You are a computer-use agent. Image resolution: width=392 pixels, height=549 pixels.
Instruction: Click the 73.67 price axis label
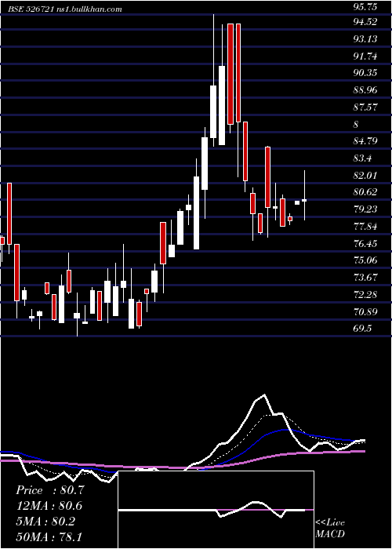365,278
